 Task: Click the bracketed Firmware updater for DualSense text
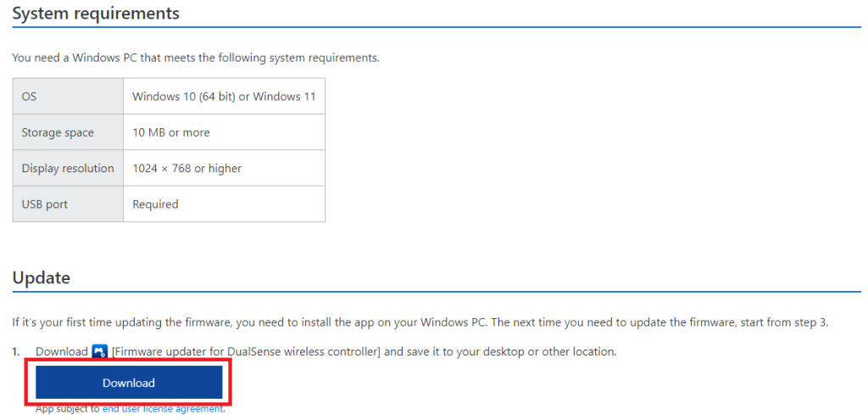(246, 351)
